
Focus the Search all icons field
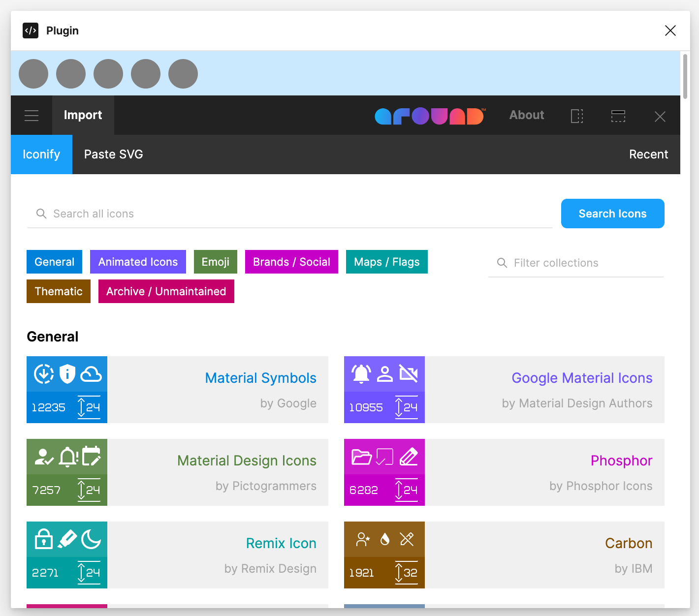290,214
